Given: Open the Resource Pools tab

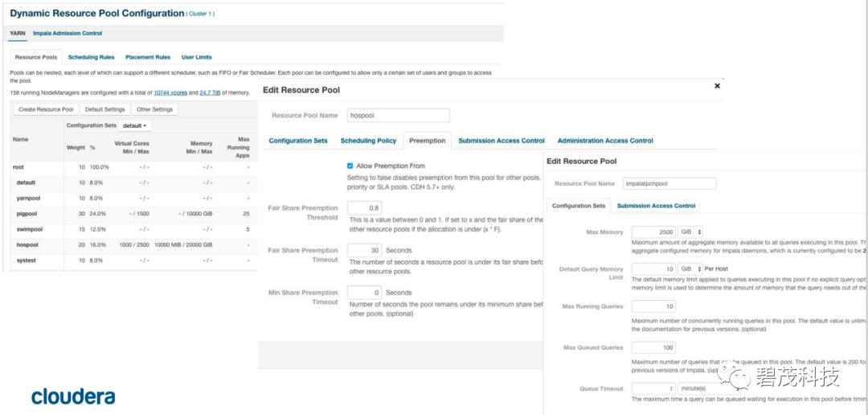Looking at the screenshot, I should click(x=36, y=57).
